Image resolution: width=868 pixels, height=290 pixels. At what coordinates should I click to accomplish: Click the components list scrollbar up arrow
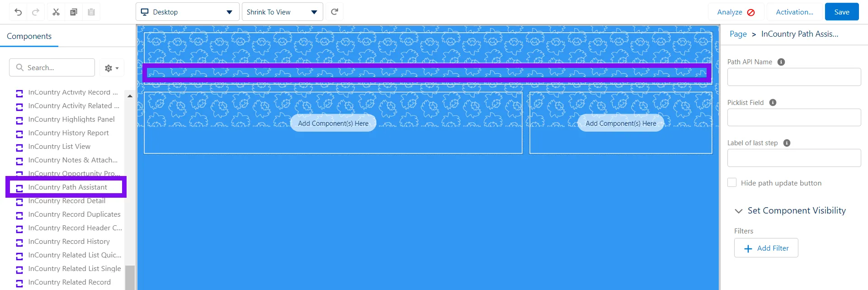coord(130,96)
